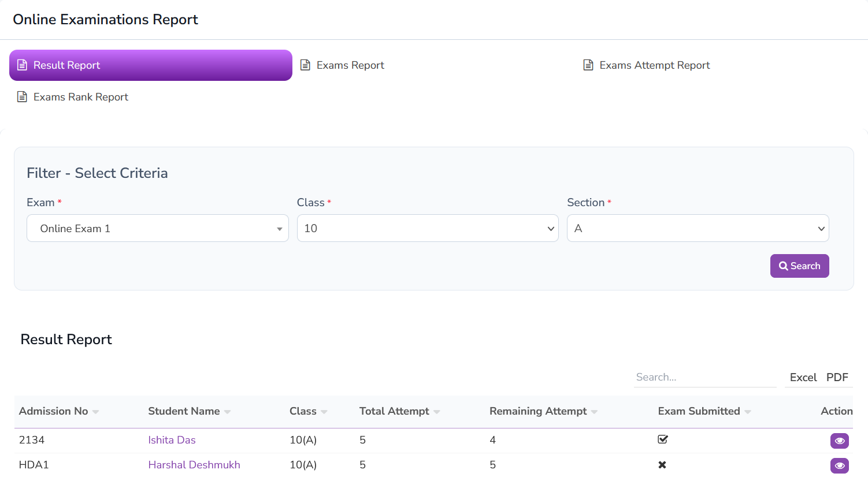
Task: Click inside the table search field
Action: [704, 377]
